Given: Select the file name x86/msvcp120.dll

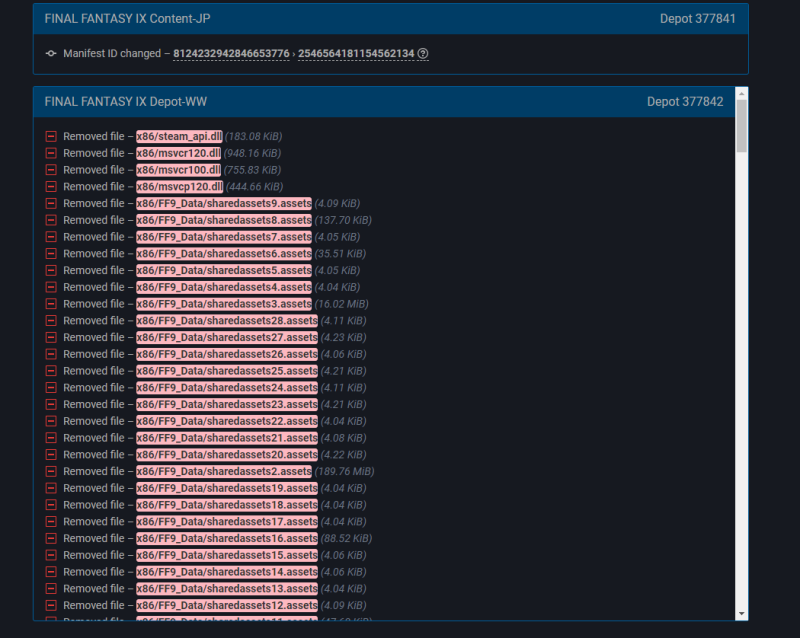Looking at the screenshot, I should (x=180, y=187).
